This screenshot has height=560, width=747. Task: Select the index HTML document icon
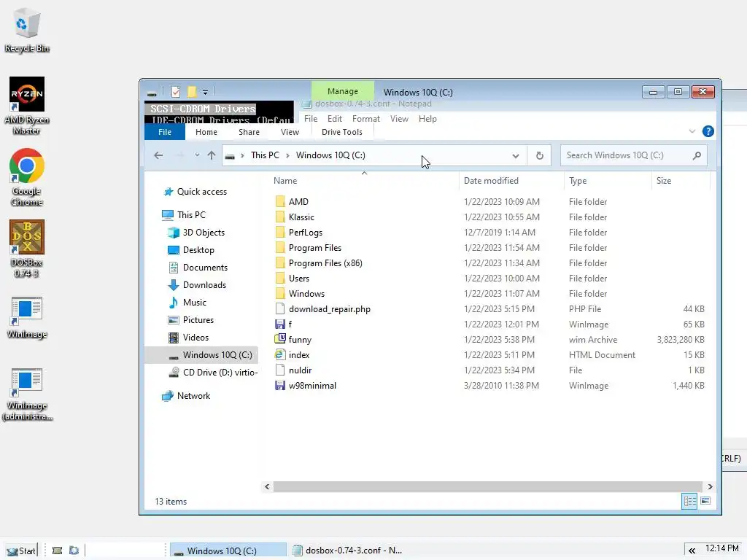tap(280, 354)
